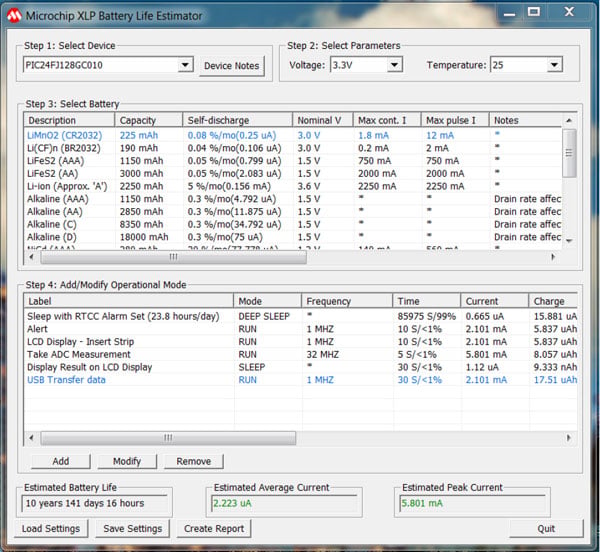Viewport: 600px width, 552px height.
Task: Click the Capacity column header
Action: click(x=148, y=120)
